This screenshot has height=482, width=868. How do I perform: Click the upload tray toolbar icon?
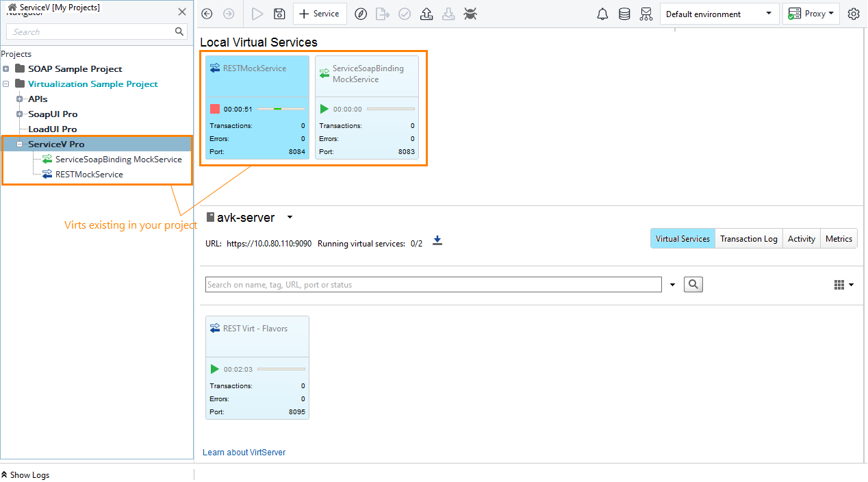click(426, 14)
